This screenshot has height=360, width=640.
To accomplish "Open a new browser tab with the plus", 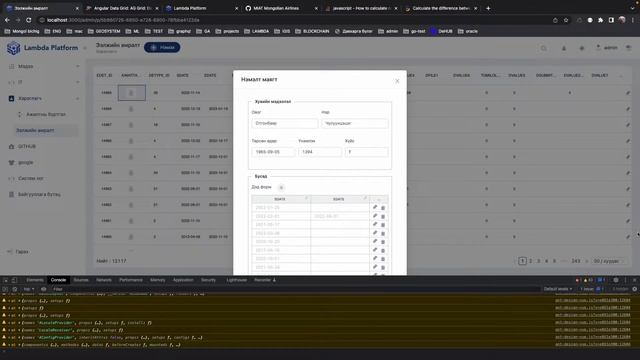I will pyautogui.click(x=488, y=8).
